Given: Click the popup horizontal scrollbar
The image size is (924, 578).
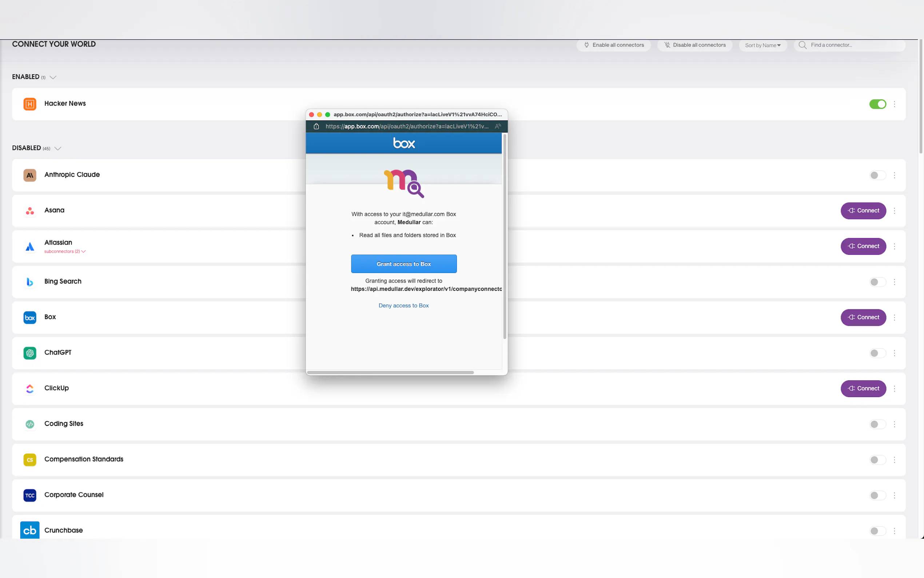Looking at the screenshot, I should point(390,372).
